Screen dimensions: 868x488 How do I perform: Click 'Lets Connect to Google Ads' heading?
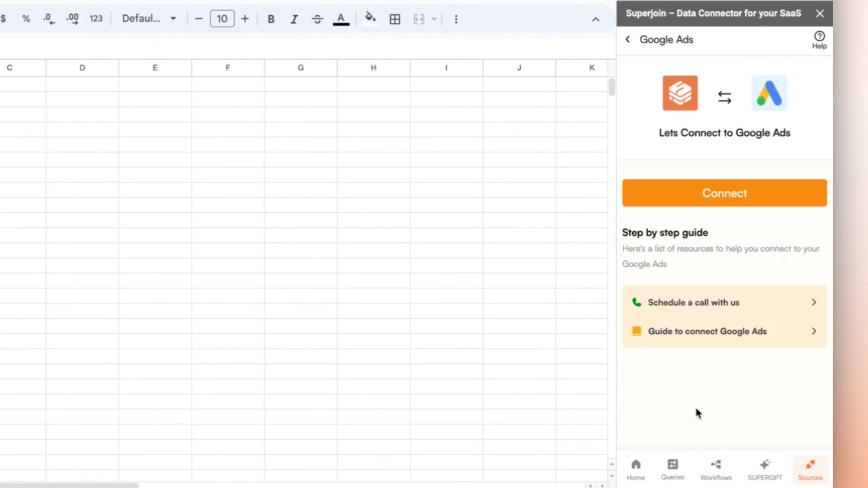click(x=724, y=133)
